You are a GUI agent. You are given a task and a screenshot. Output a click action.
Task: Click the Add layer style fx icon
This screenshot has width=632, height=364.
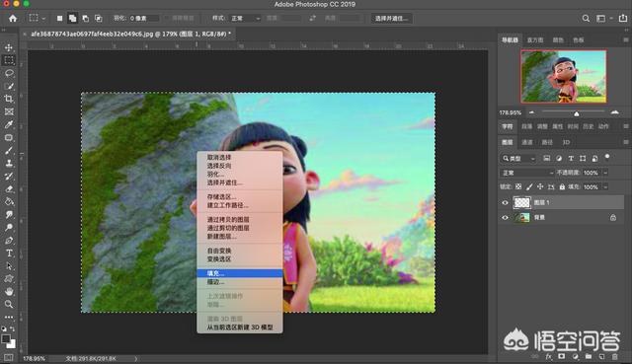tap(549, 357)
